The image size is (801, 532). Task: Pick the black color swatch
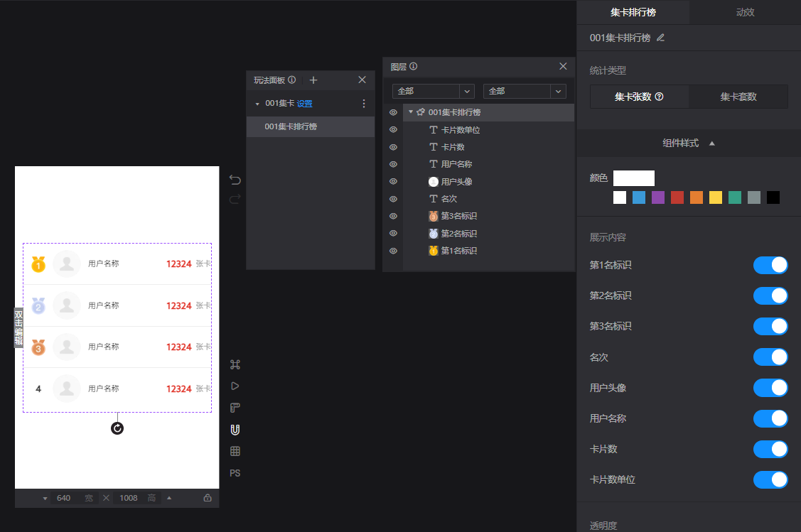[773, 197]
